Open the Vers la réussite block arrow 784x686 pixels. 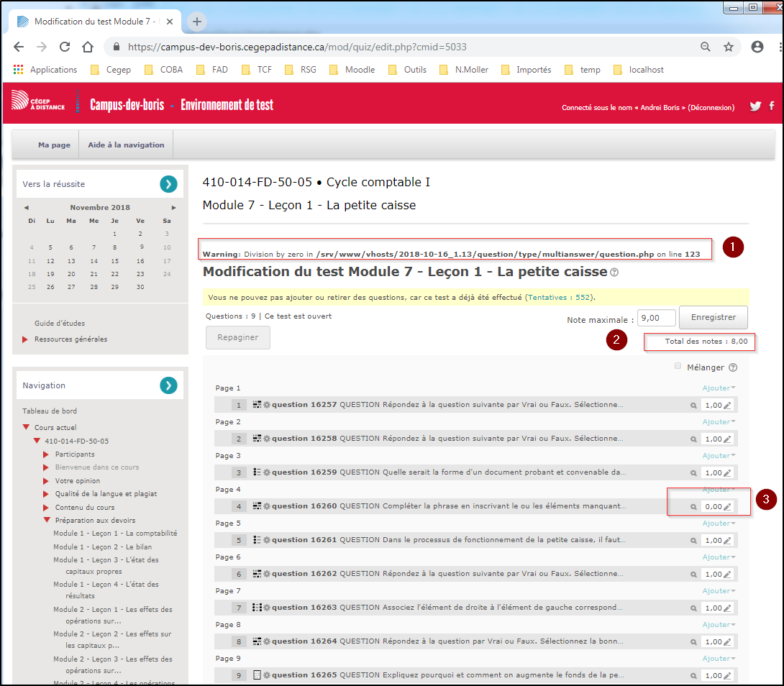click(168, 184)
